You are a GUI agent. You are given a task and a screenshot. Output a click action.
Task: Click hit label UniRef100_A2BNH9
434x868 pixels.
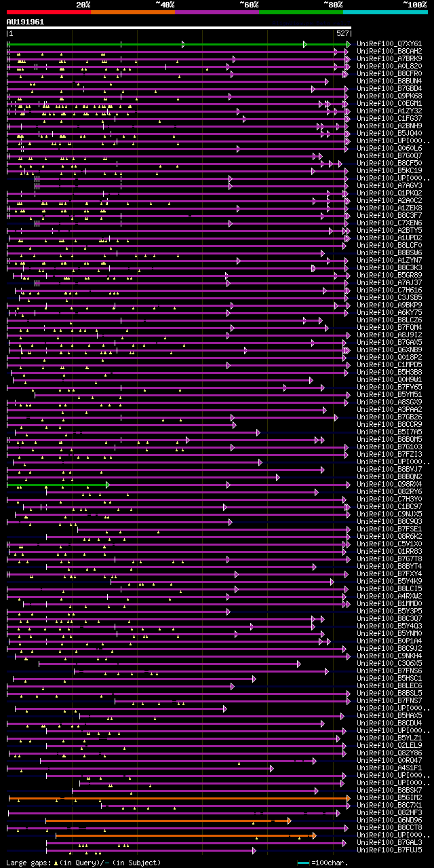[x=389, y=126]
